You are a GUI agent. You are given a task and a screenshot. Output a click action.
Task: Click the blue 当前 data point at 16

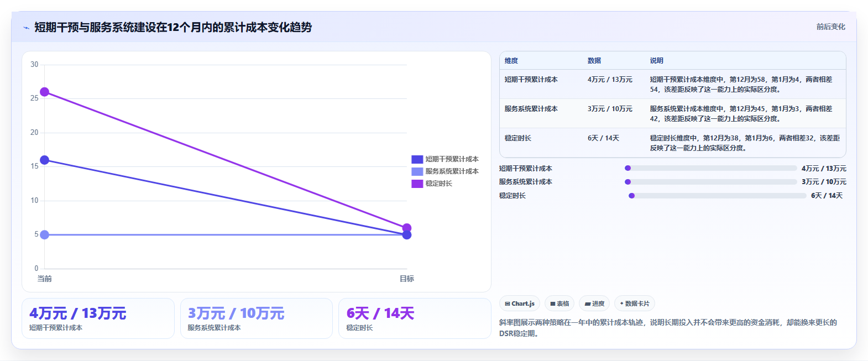[x=44, y=160]
